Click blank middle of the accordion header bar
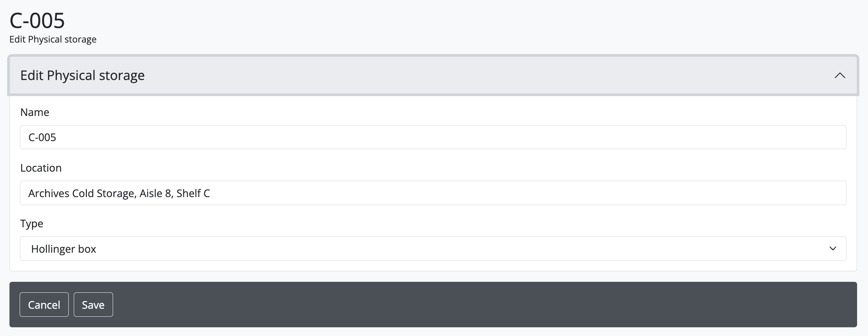The width and height of the screenshot is (868, 336). coord(473,76)
